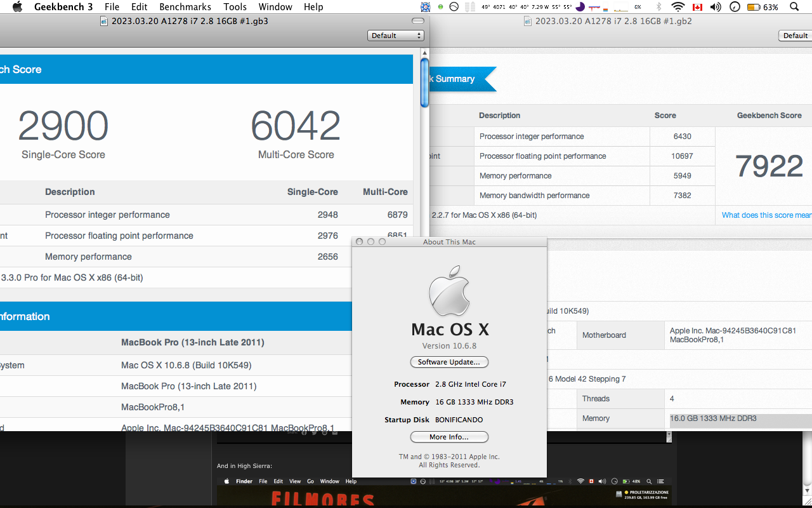Click the 'Threads' label in gb2 window
Screen dimensions: 812x508
click(x=596, y=399)
